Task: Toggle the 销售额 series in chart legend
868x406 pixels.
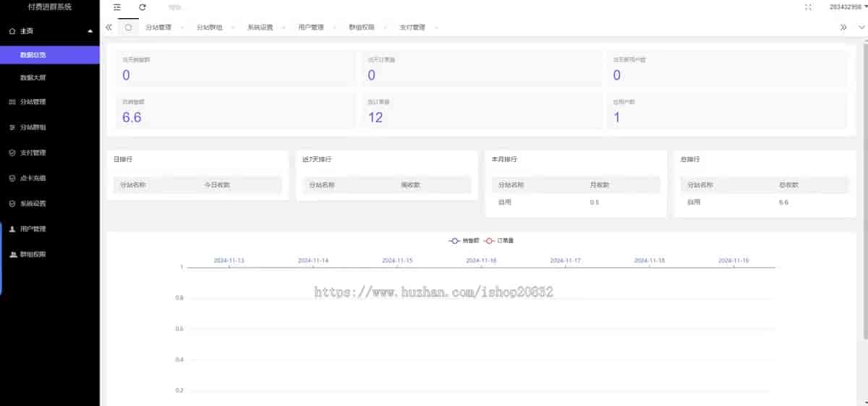Action: click(461, 240)
